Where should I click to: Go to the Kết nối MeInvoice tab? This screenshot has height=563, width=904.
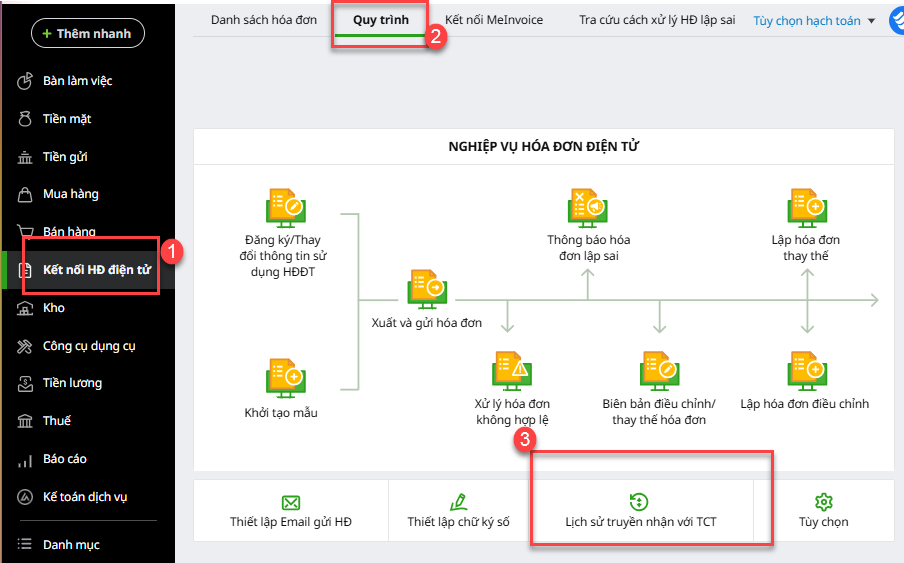pyautogui.click(x=494, y=20)
